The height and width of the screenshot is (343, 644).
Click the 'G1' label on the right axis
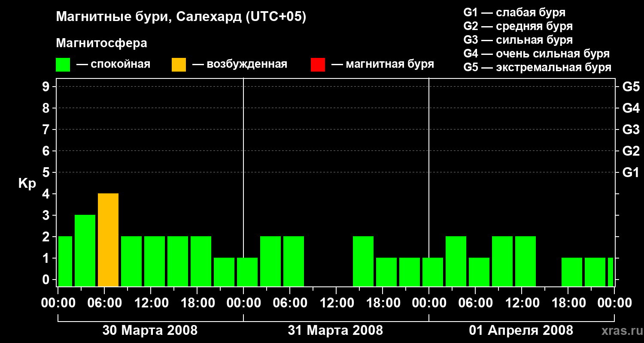pos(631,172)
